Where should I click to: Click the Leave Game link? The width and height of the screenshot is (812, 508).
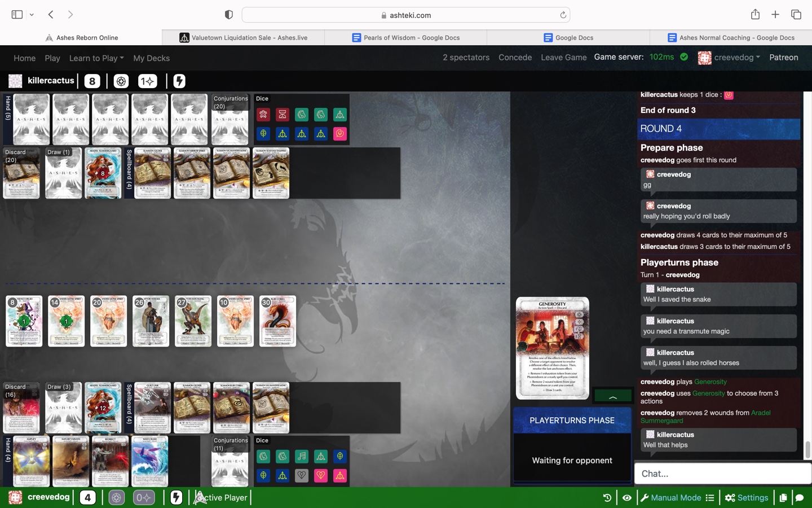[563, 58]
